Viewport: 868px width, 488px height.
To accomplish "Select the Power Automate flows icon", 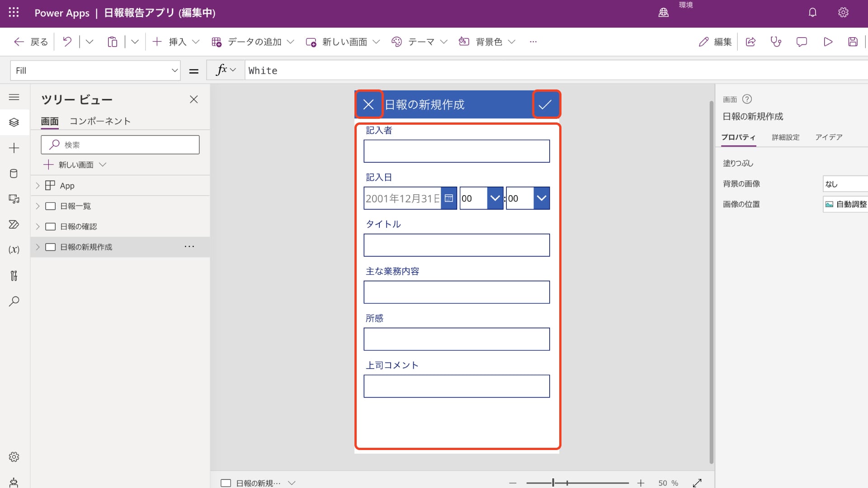I will (14, 224).
